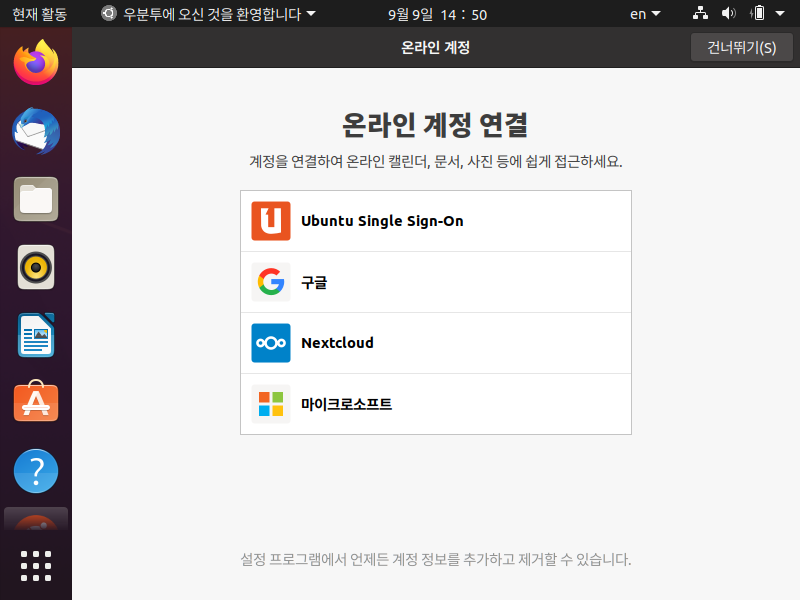Click the Ubuntu Single Sign-On orange icon

coord(271,221)
